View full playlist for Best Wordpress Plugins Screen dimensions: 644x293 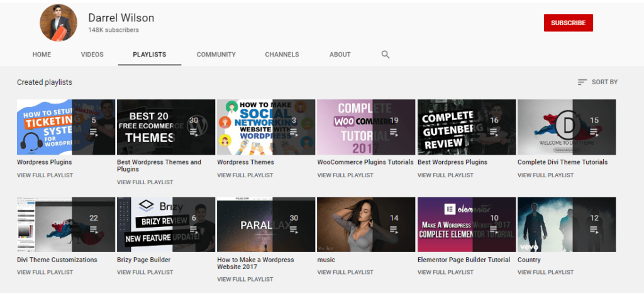pos(446,175)
